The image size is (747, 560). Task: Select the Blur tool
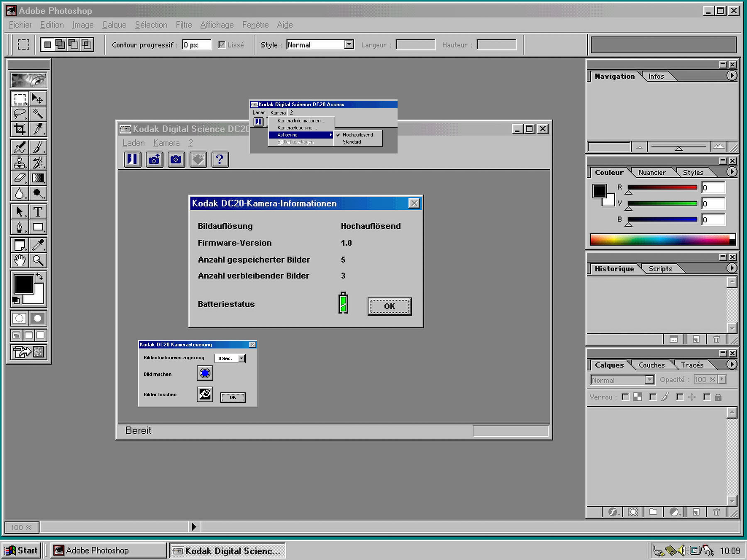[20, 193]
